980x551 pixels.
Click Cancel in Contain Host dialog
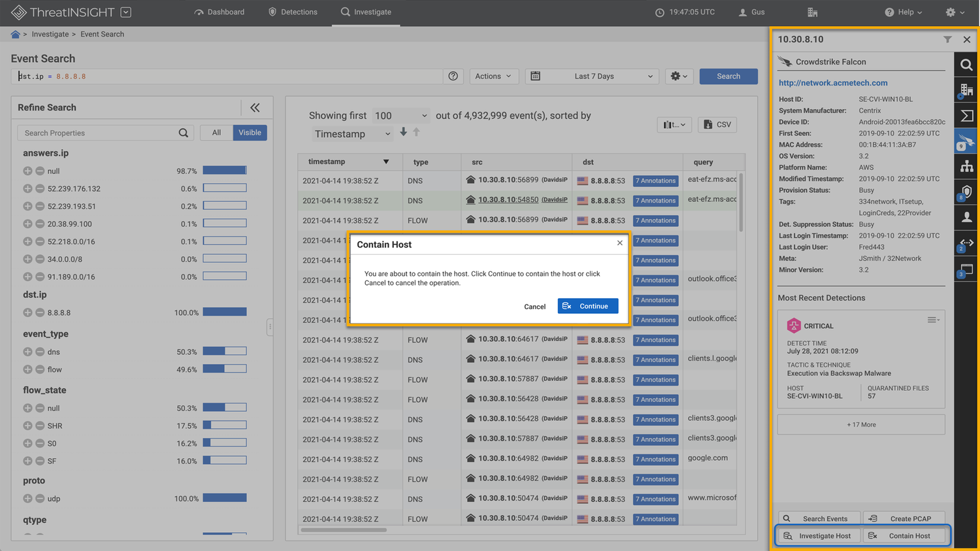(534, 307)
